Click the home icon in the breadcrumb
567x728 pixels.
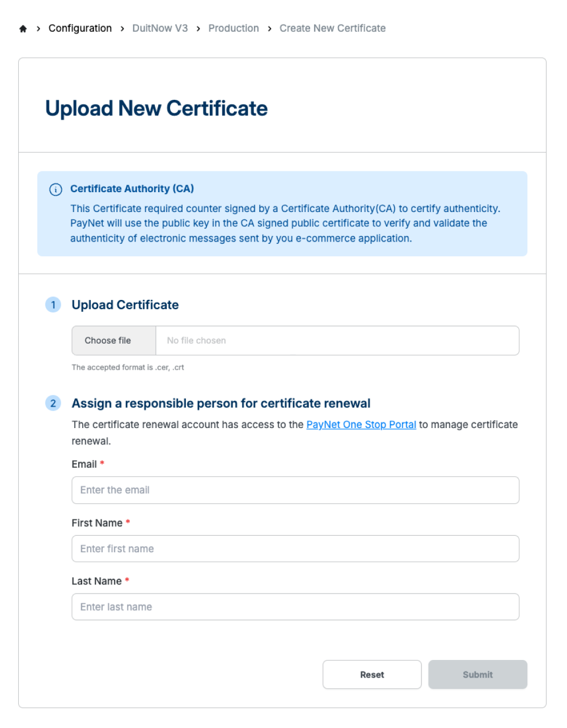[23, 29]
